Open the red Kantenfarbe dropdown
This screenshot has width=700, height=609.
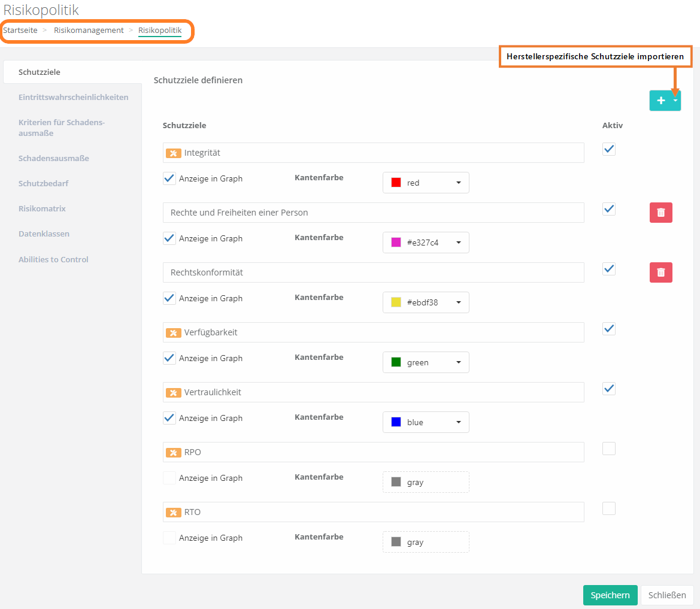(426, 183)
